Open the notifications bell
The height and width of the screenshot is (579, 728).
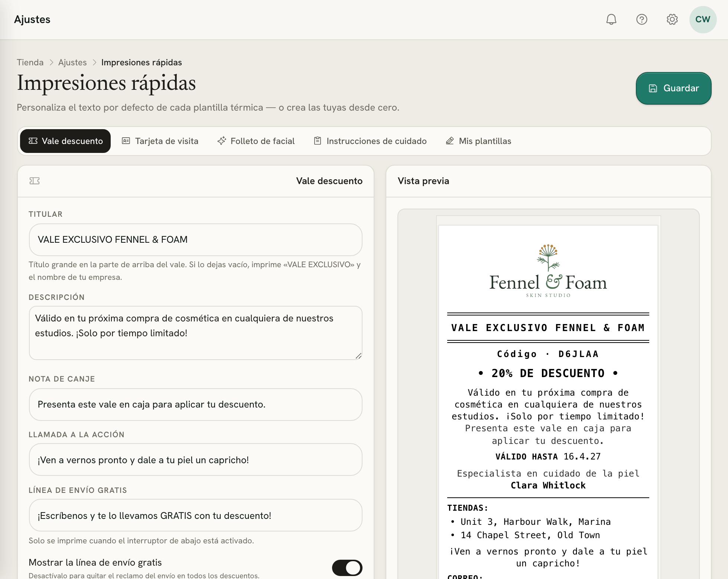click(611, 19)
